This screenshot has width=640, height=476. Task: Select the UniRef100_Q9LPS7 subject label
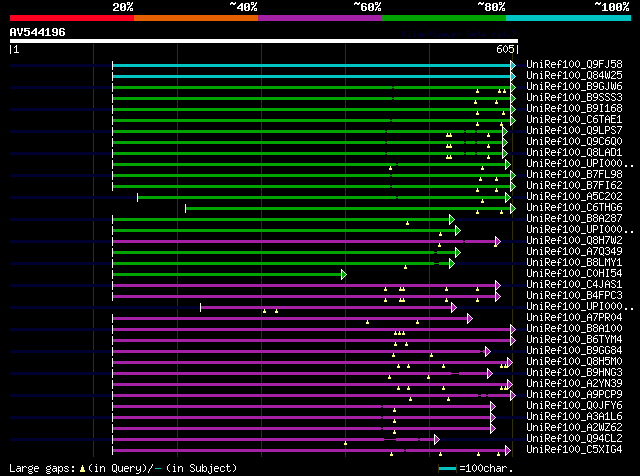pyautogui.click(x=574, y=131)
